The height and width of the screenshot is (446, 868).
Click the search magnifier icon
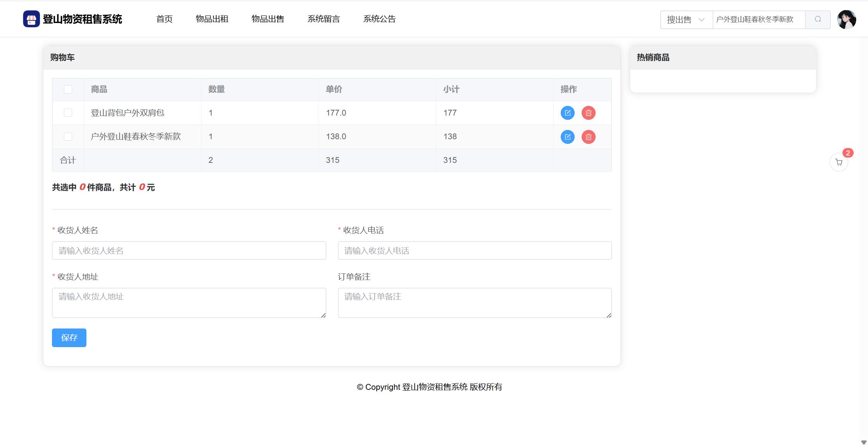click(818, 19)
